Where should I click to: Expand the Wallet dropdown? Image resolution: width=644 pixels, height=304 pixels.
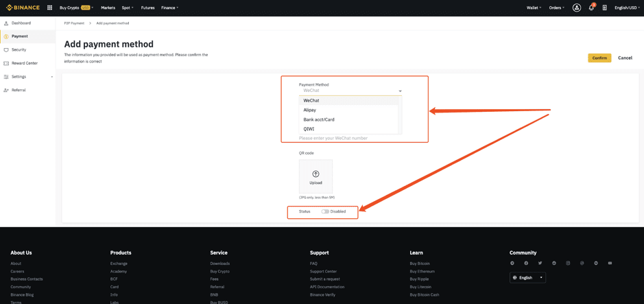point(534,8)
